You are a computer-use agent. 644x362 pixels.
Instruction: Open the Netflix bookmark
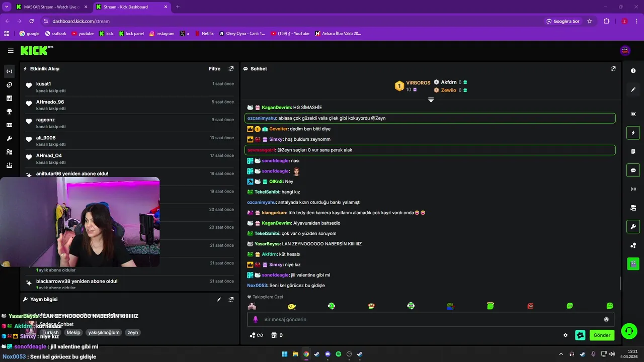tap(203, 34)
